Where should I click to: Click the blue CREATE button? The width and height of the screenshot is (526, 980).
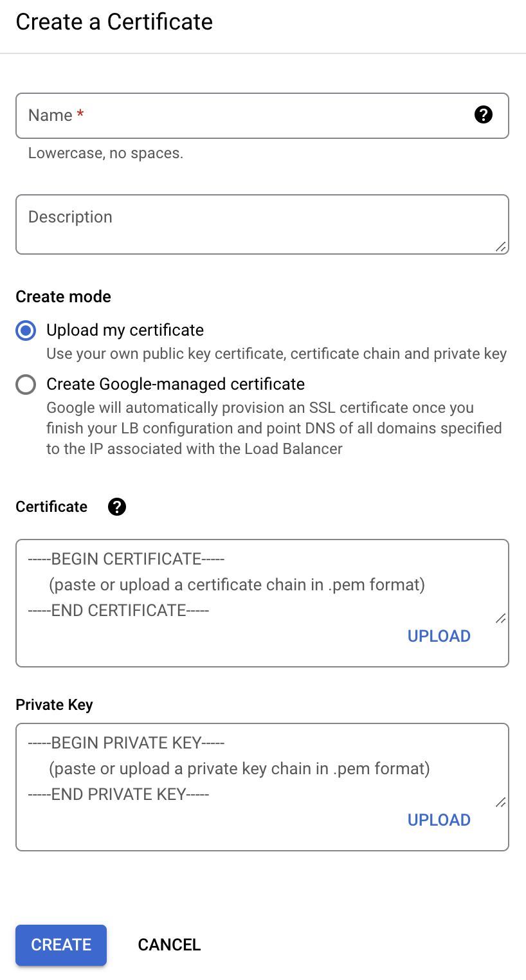61,945
